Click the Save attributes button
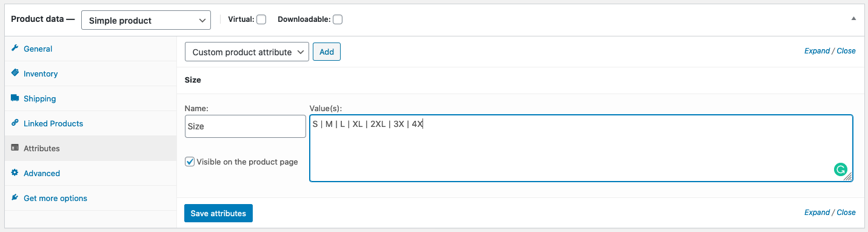Viewport: 868px width, 232px height. 218,213
